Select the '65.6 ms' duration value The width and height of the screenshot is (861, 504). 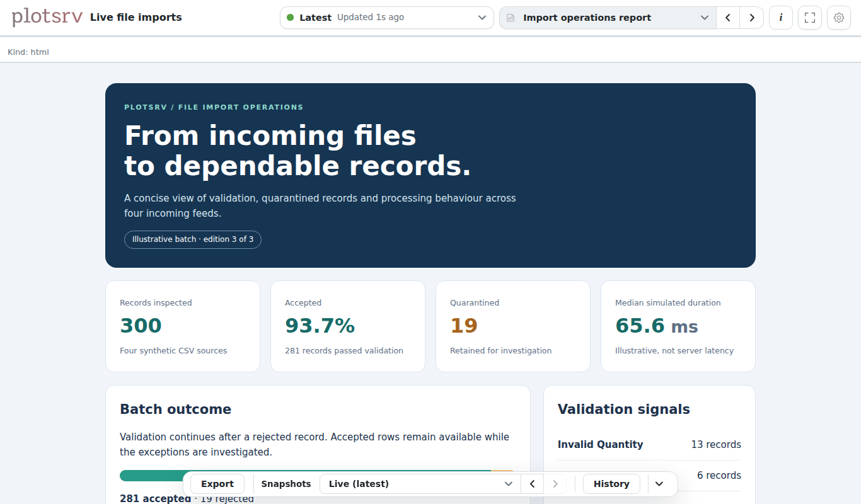(x=657, y=326)
